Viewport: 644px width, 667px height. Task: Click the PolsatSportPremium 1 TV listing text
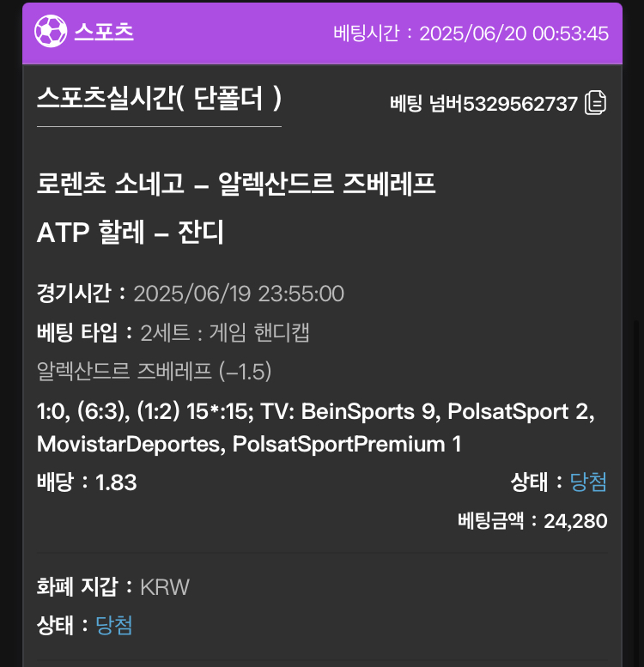coord(347,444)
